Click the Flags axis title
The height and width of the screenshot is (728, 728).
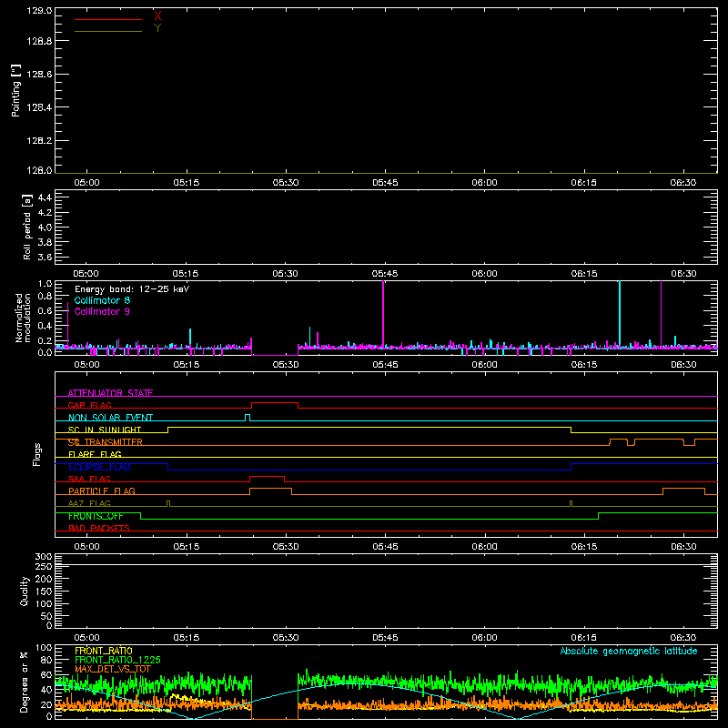pos(37,454)
